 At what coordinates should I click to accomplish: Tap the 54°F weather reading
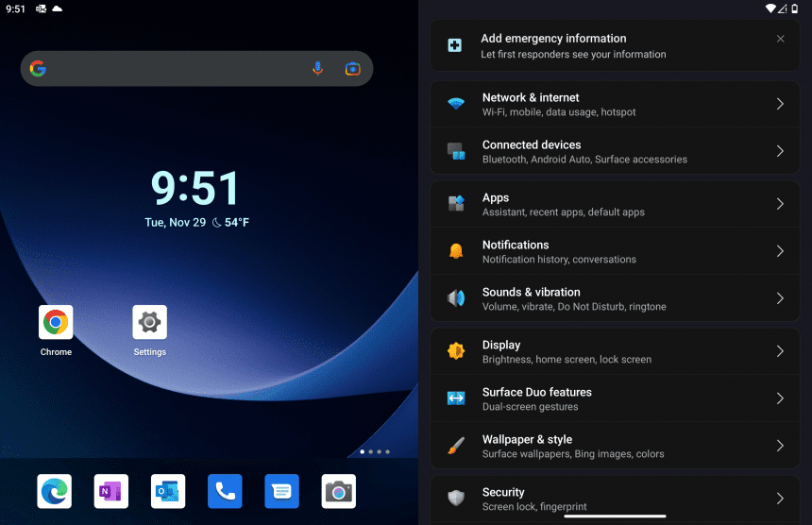pyautogui.click(x=237, y=222)
